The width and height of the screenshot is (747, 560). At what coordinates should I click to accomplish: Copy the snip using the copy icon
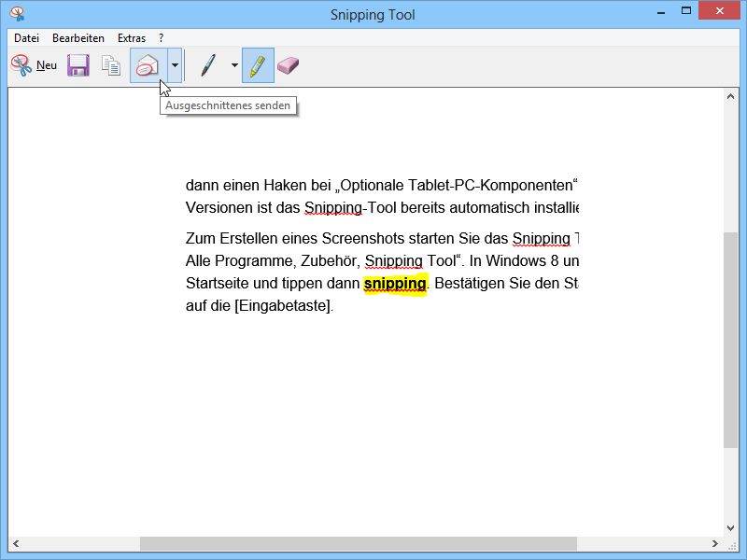click(x=111, y=65)
